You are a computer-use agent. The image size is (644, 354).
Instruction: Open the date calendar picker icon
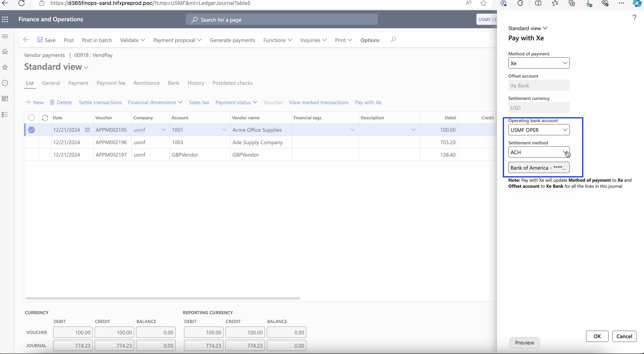coord(87,129)
